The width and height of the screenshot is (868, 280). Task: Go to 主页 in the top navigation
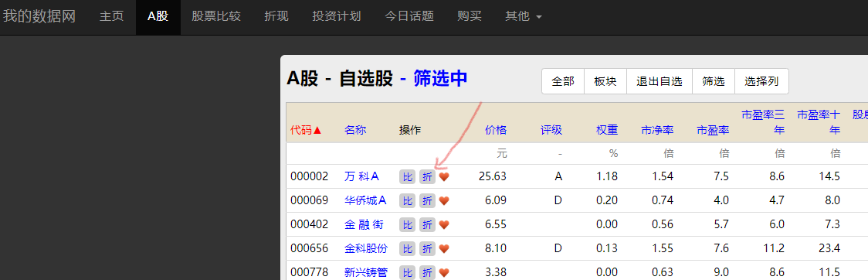point(111,17)
